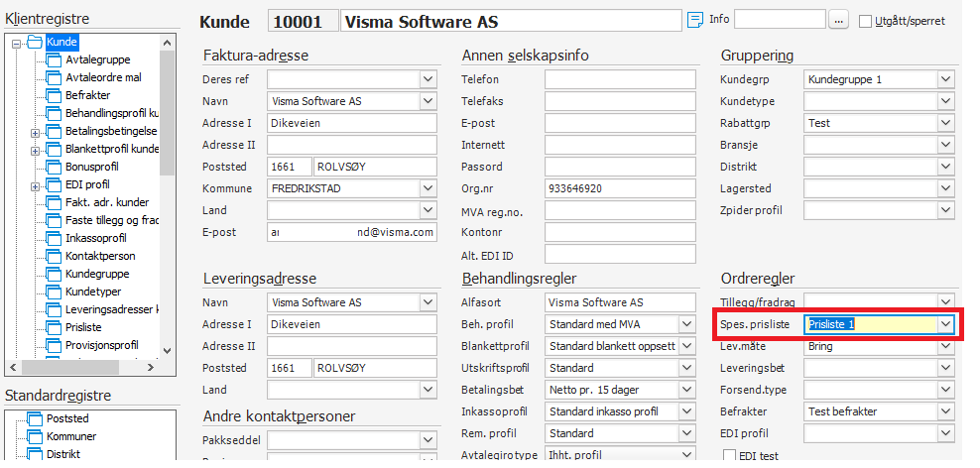The image size is (980, 468).
Task: Open Avtaleordre mal tree entry
Action: pyautogui.click(x=103, y=77)
